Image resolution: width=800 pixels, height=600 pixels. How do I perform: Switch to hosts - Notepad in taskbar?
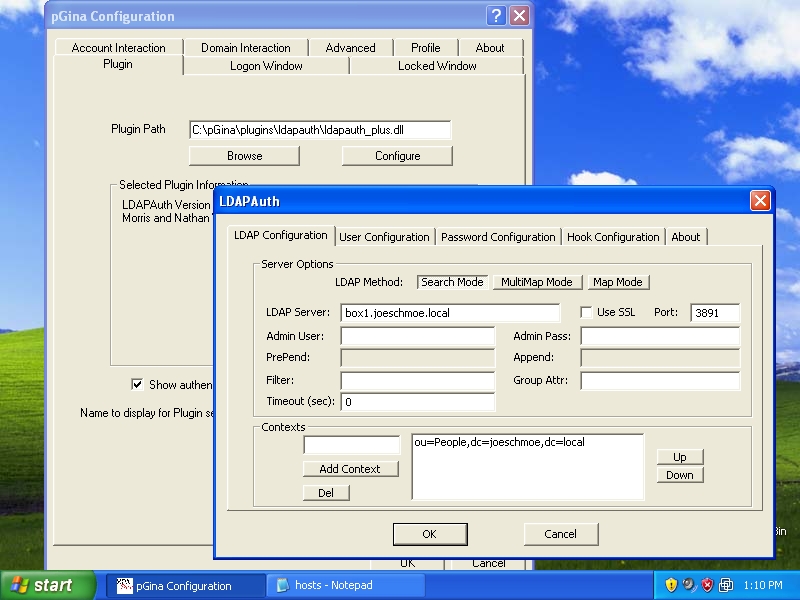coord(345,585)
